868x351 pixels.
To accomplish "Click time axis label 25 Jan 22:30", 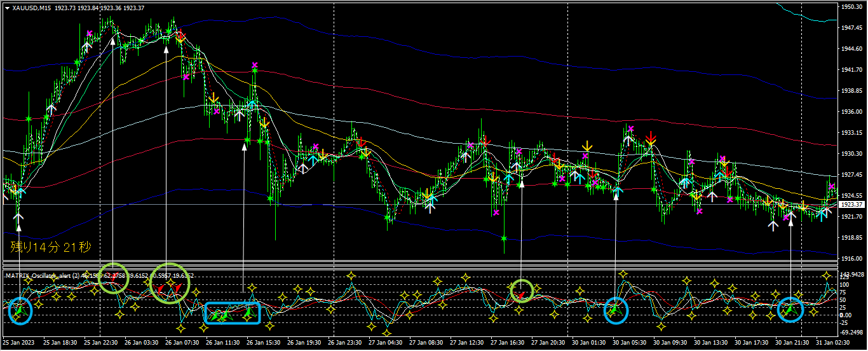I will pyautogui.click(x=102, y=343).
